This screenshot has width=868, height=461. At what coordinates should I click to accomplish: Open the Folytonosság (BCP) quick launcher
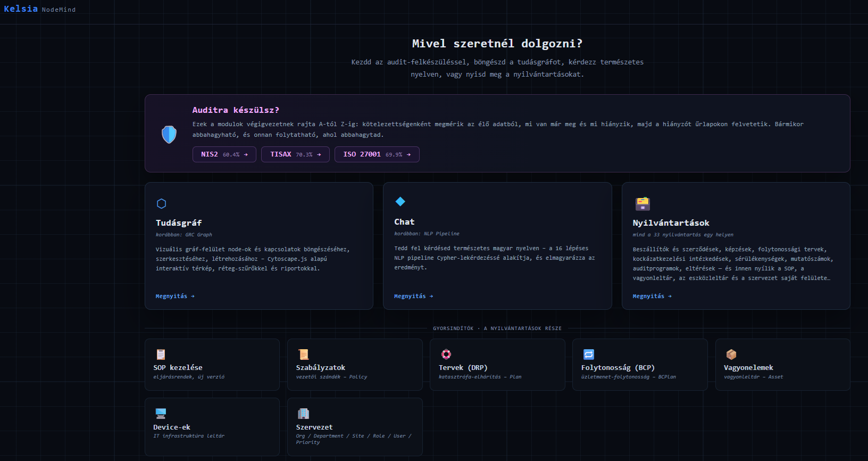click(640, 365)
